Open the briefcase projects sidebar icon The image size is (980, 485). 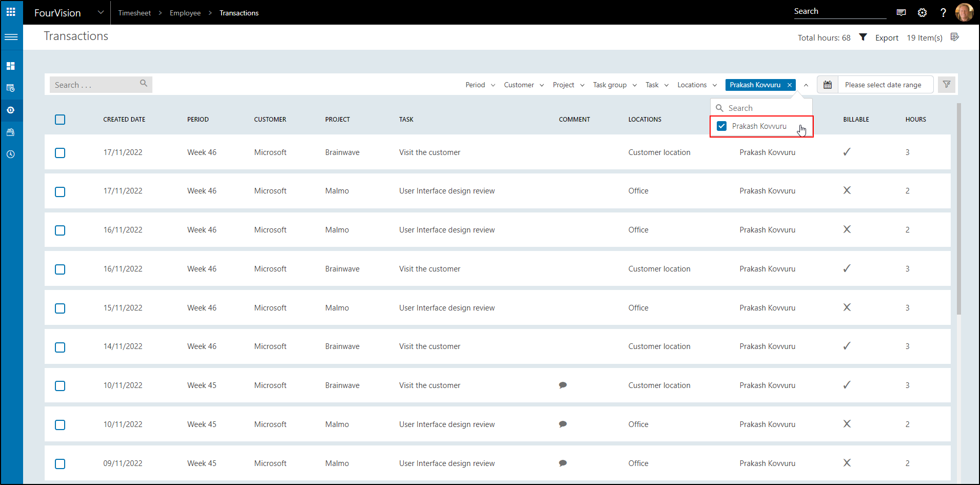(11, 132)
